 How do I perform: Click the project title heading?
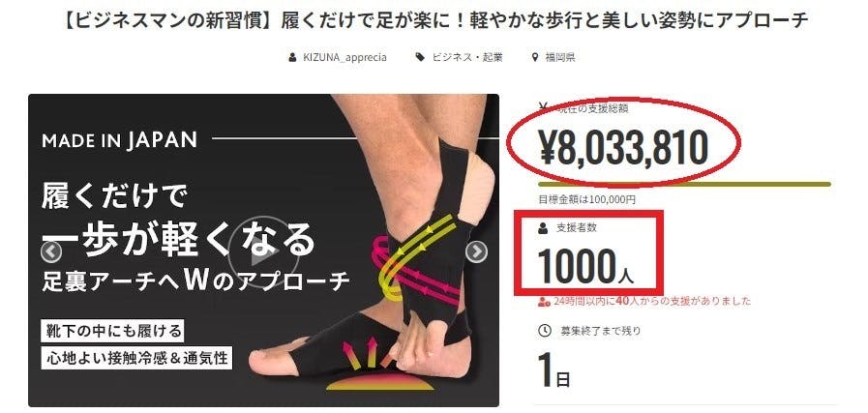[x=436, y=20]
